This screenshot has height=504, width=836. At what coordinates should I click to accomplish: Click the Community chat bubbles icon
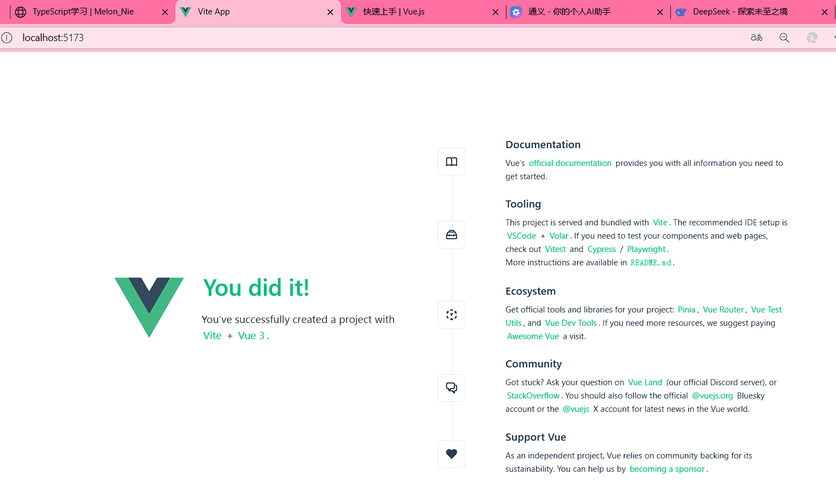coord(452,388)
